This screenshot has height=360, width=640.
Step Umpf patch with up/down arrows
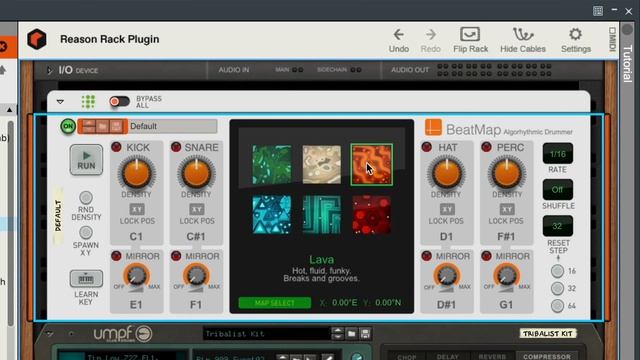pos(338,333)
